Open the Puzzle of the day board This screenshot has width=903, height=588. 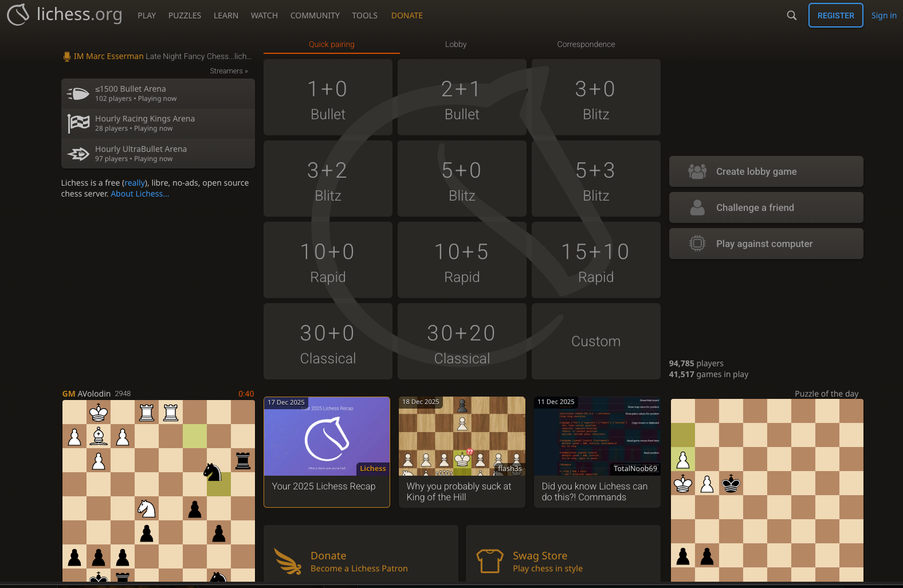pyautogui.click(x=767, y=490)
